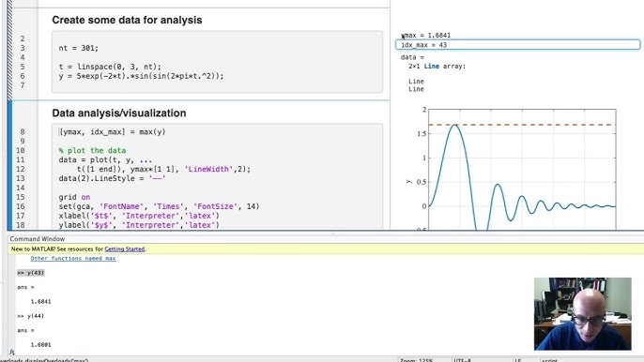The height and width of the screenshot is (362, 644).
Task: Select the idx_max = 43 output box
Action: coord(517,45)
